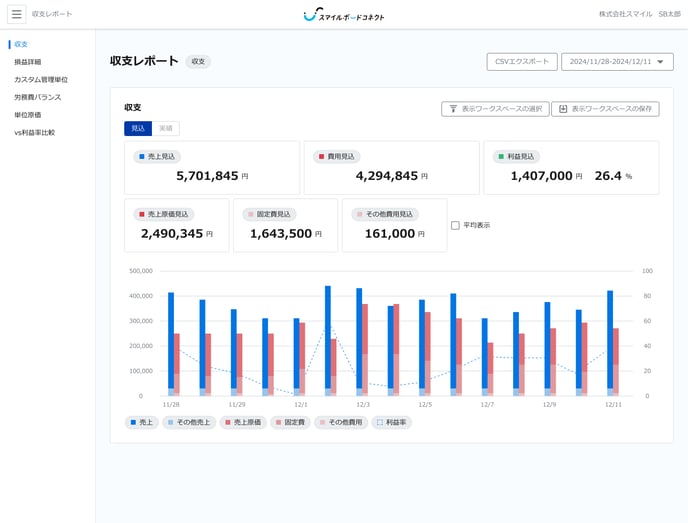
Task: Click the 固定費見込 label chip
Action: click(x=269, y=215)
